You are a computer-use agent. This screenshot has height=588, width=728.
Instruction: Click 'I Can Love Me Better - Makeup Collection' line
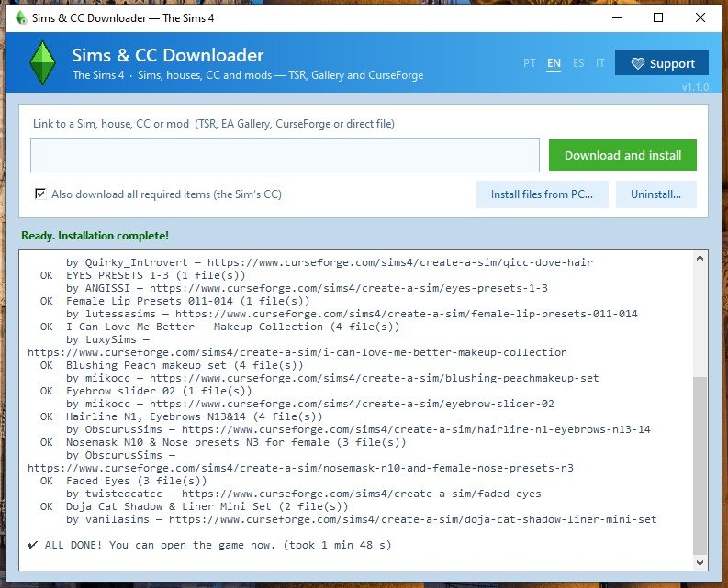point(232,327)
